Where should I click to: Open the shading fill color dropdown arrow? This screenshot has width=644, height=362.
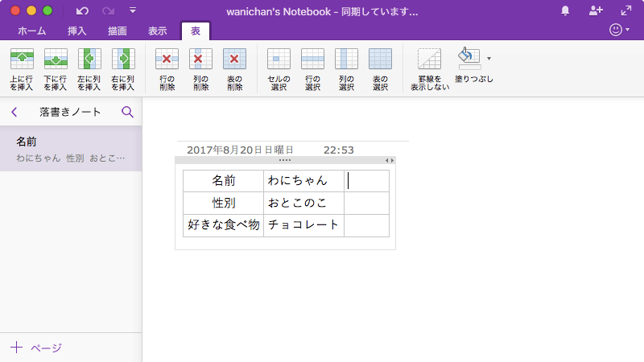tap(489, 59)
